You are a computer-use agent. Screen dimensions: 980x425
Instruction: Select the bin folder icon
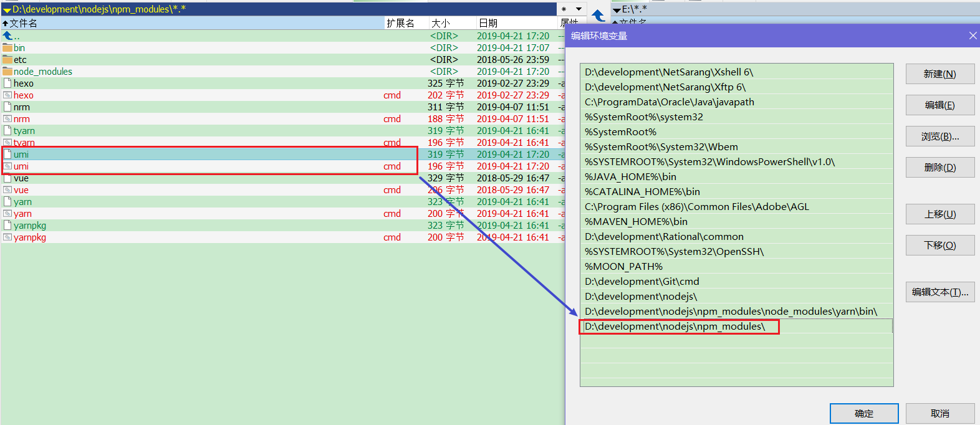click(7, 48)
